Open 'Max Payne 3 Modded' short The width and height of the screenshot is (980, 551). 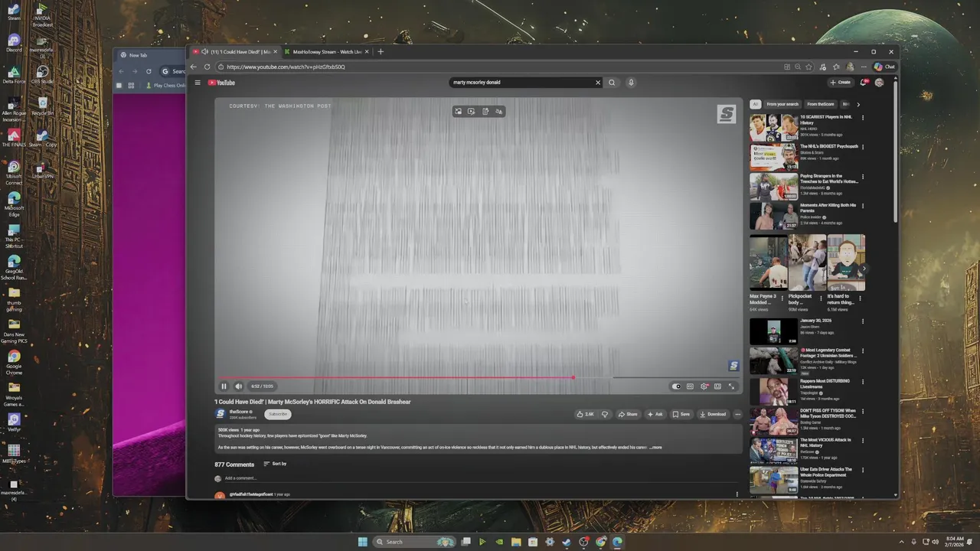pyautogui.click(x=768, y=262)
